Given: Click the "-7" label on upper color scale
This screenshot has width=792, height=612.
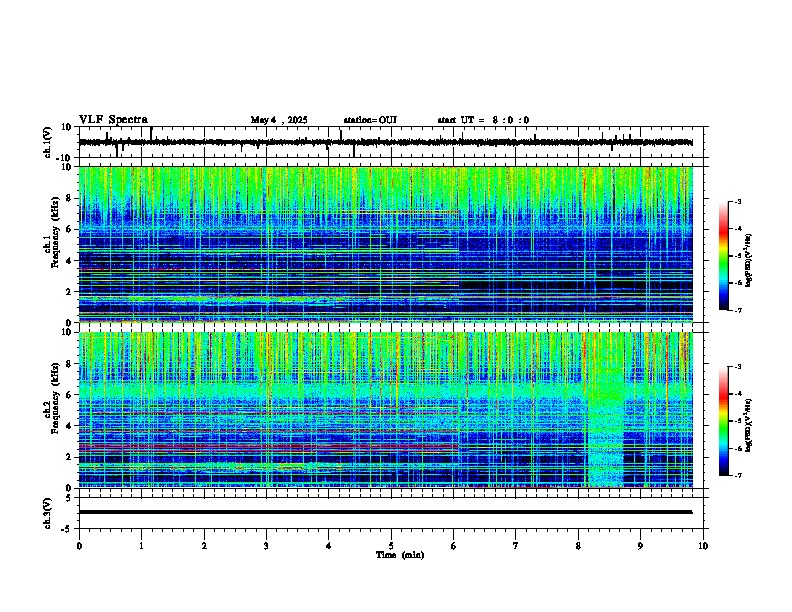Looking at the screenshot, I should coord(738,310).
